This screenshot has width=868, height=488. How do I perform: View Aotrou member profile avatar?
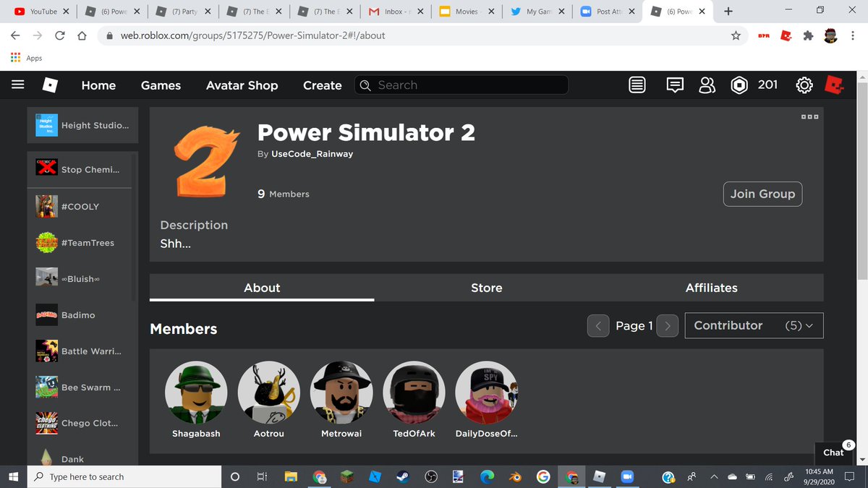tap(268, 393)
